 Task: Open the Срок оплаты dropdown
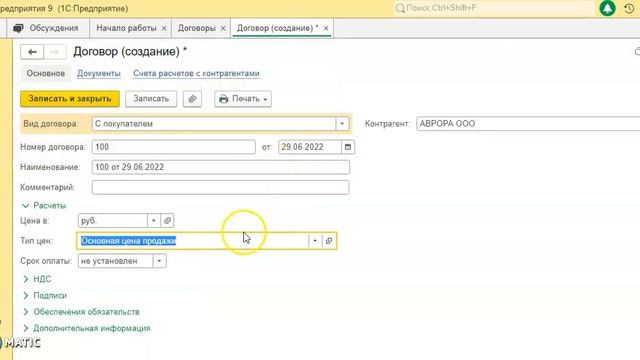(x=160, y=261)
